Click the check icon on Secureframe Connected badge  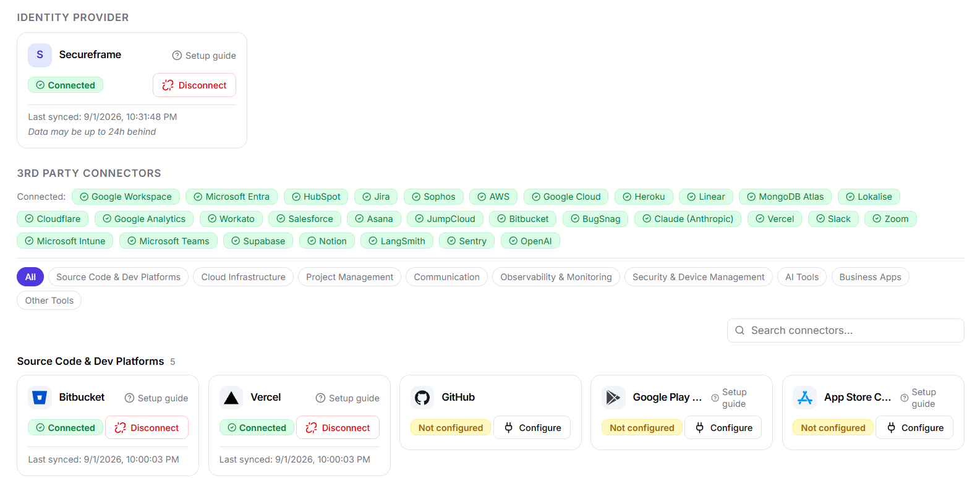(x=40, y=85)
